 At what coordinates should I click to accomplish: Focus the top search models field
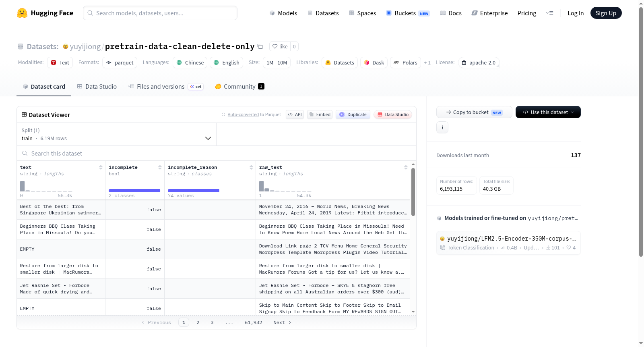coord(160,13)
